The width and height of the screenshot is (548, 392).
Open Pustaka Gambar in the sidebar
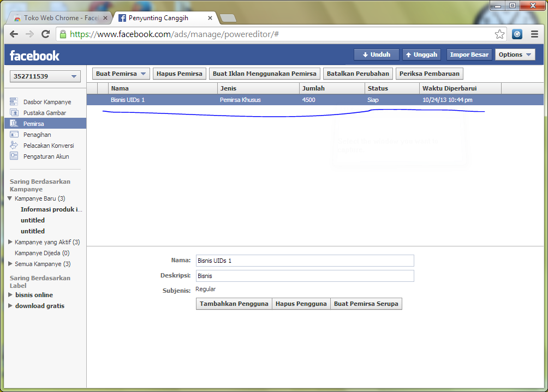[45, 113]
